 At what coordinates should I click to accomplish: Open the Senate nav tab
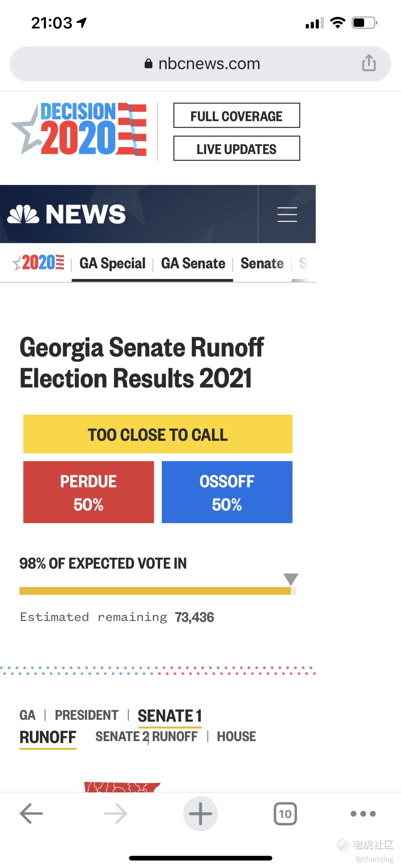[x=262, y=263]
